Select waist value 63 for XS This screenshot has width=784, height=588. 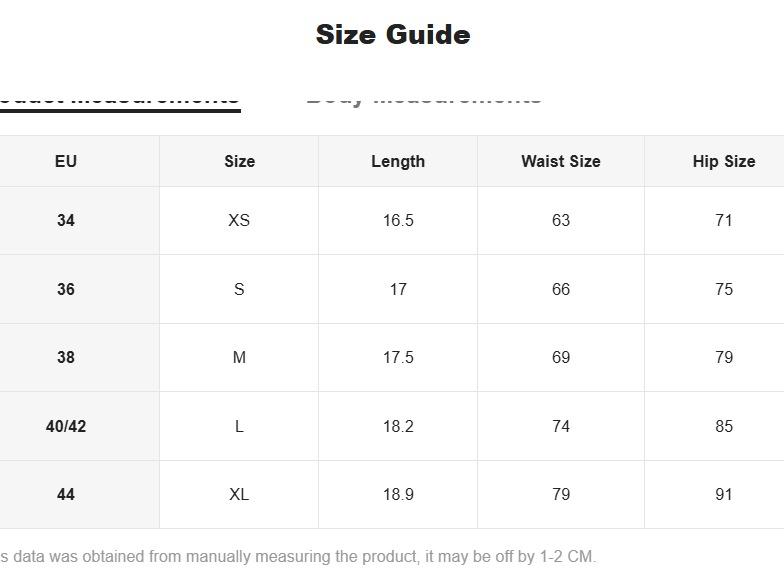561,220
